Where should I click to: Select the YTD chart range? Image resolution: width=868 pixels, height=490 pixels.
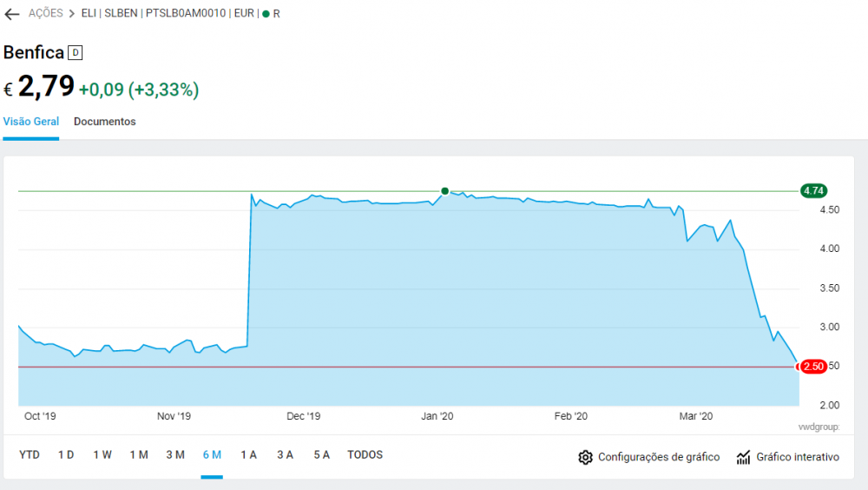pos(30,454)
